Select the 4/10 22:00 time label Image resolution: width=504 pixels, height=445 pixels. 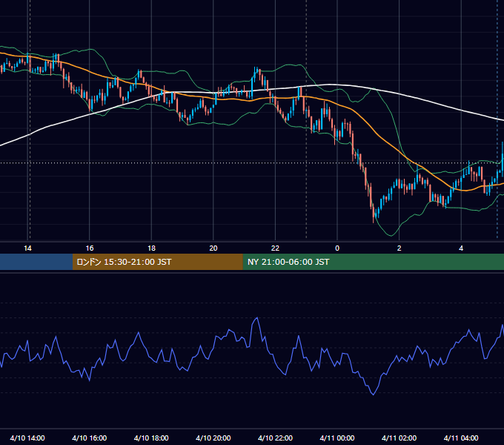tap(275, 438)
